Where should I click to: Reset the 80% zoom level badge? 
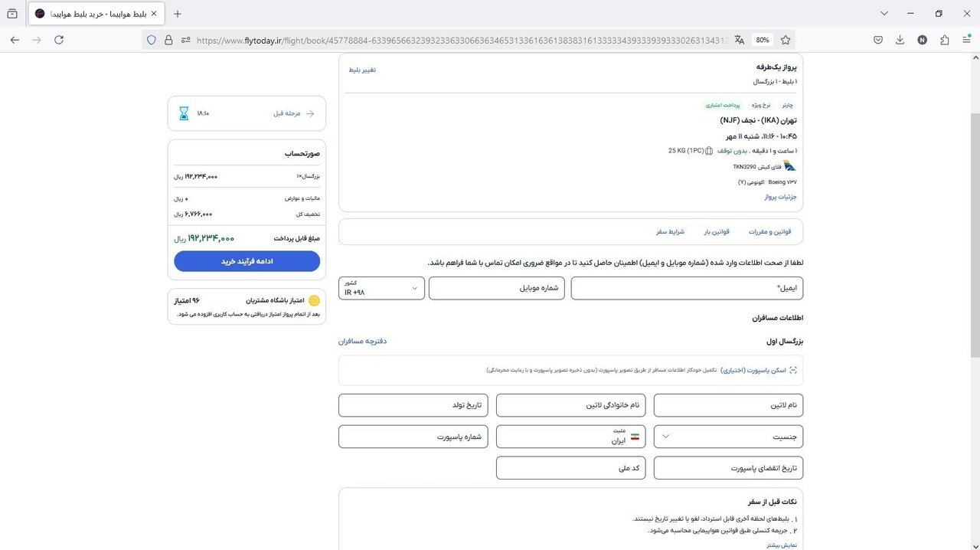[x=762, y=40]
